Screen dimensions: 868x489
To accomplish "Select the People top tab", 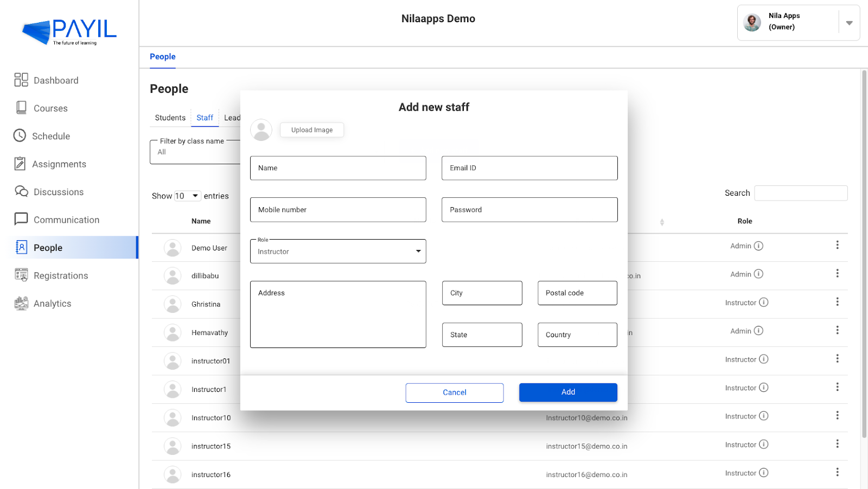I will point(163,56).
